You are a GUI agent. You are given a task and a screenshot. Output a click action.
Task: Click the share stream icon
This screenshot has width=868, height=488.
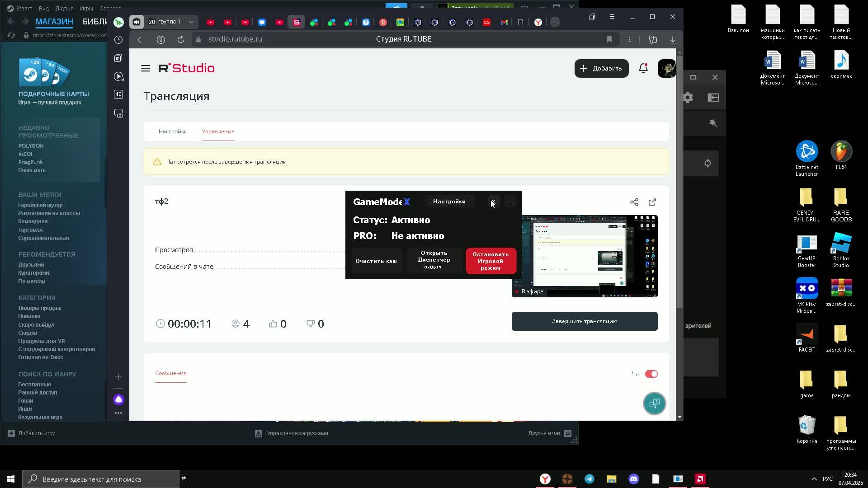click(634, 202)
